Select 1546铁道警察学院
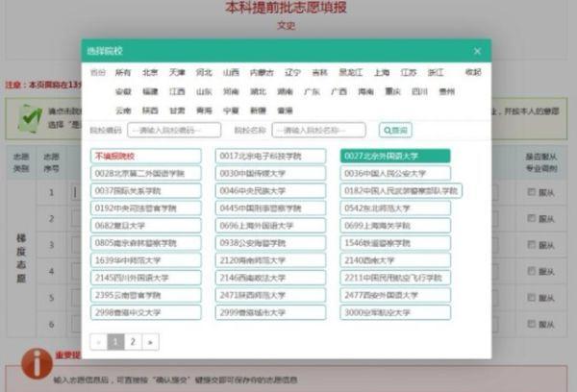The image size is (577, 392). coord(395,243)
